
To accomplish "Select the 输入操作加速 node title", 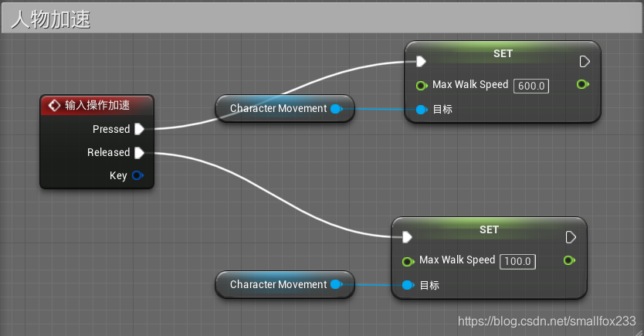I will coord(97,105).
